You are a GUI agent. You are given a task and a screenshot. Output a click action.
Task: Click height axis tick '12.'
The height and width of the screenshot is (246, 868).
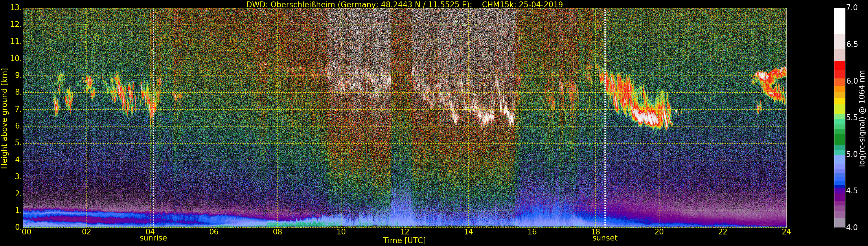tap(16, 24)
